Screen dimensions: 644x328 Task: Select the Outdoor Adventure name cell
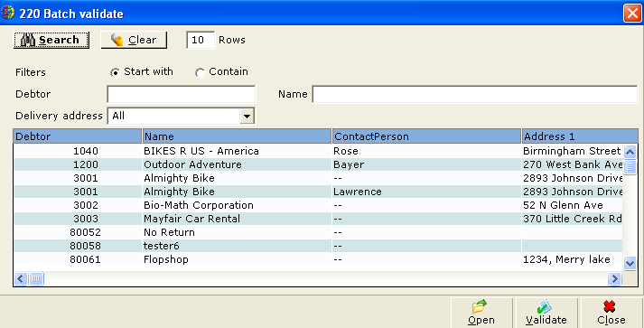[237, 164]
